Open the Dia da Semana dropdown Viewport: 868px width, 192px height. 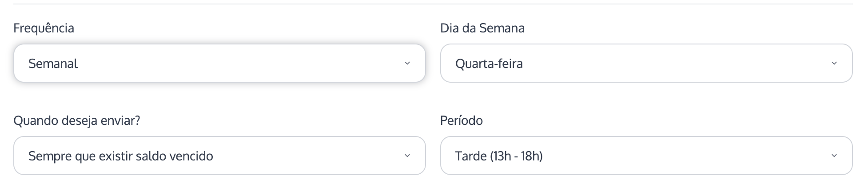click(x=646, y=63)
